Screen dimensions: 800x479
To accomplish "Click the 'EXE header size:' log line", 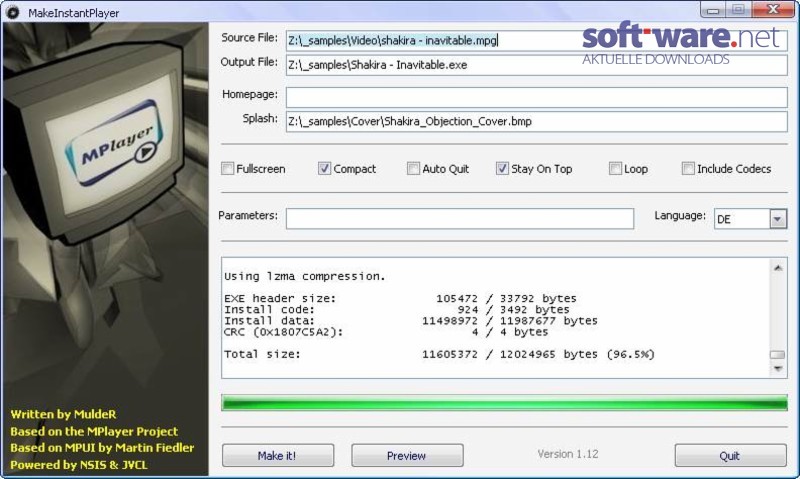I will click(x=400, y=298).
